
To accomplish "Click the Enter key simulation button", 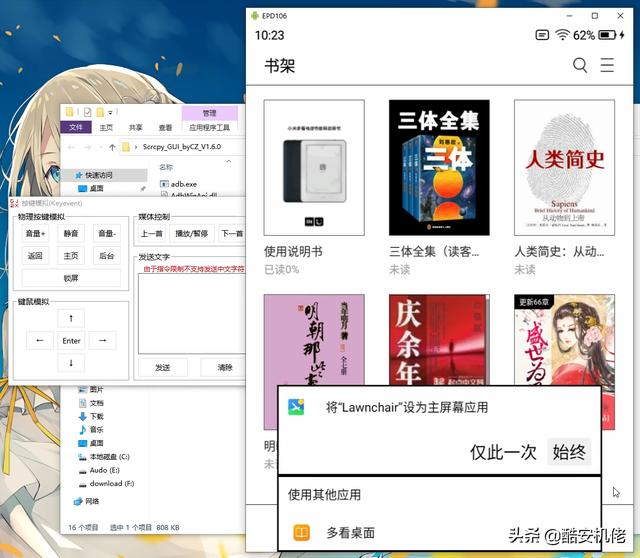I will pos(71,340).
